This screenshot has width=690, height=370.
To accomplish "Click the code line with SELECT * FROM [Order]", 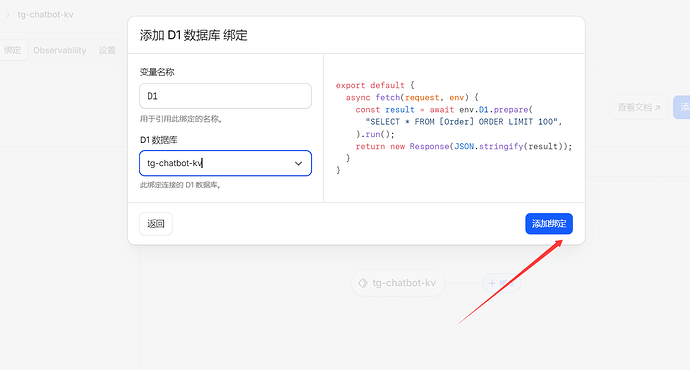I will [x=463, y=121].
